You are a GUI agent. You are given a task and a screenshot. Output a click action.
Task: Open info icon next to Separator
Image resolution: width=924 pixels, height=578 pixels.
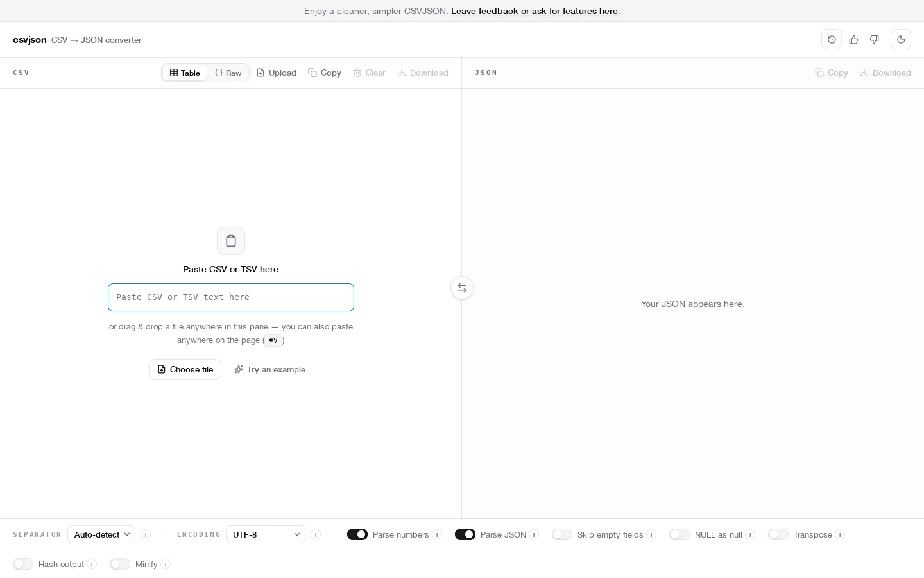(146, 534)
